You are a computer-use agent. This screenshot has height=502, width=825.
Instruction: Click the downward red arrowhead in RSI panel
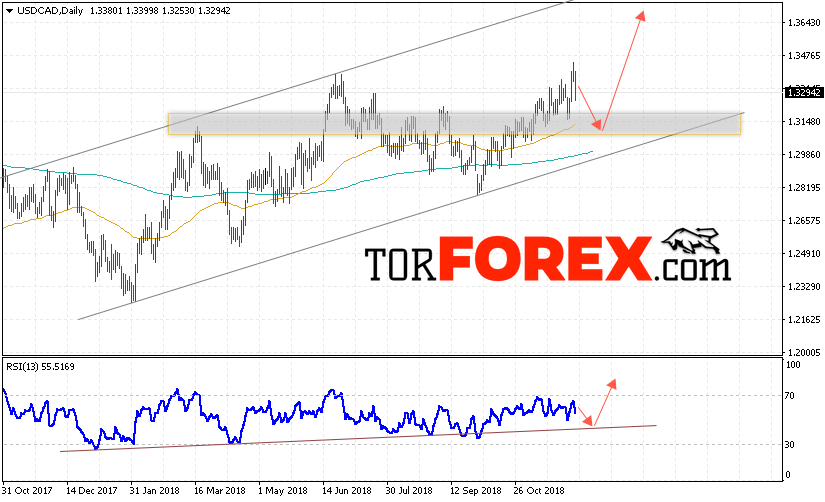click(588, 421)
